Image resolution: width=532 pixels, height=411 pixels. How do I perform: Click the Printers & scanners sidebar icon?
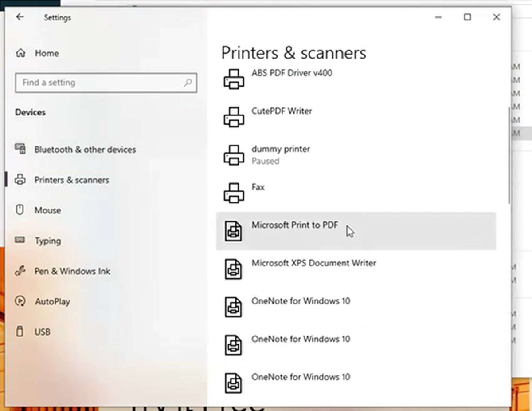click(x=20, y=180)
